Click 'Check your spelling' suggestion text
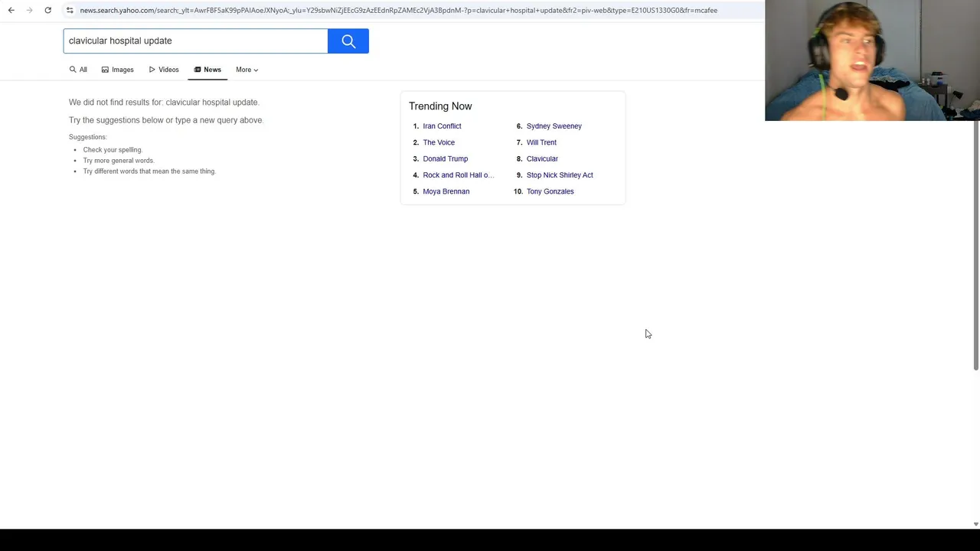 113,150
